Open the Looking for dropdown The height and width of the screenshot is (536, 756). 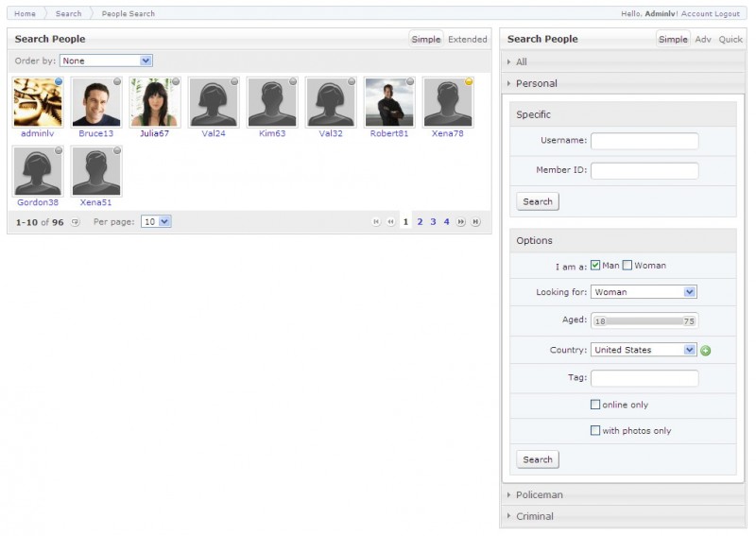tap(644, 292)
